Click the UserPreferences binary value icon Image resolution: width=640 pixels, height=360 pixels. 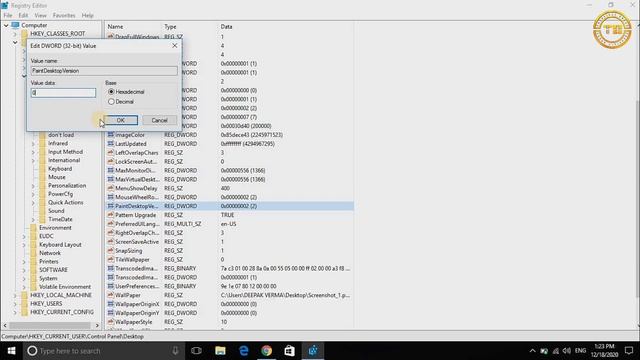click(111, 286)
